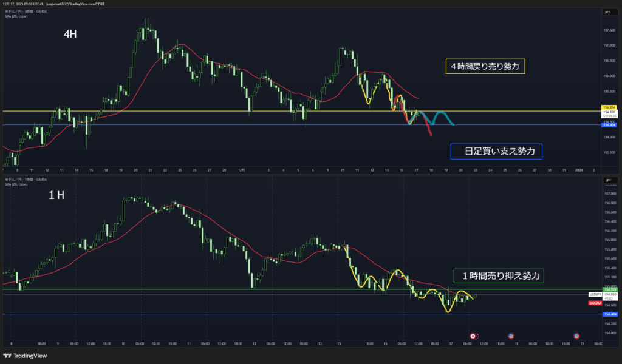This screenshot has height=364, width=622.
Task: Select the 4時間戻り売り勢力 text box
Action: pyautogui.click(x=485, y=66)
